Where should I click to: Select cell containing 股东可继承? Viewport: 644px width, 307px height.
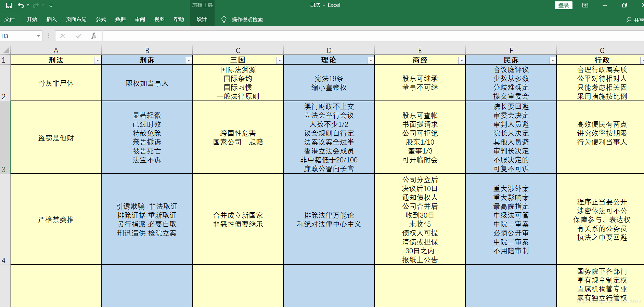pos(420,83)
